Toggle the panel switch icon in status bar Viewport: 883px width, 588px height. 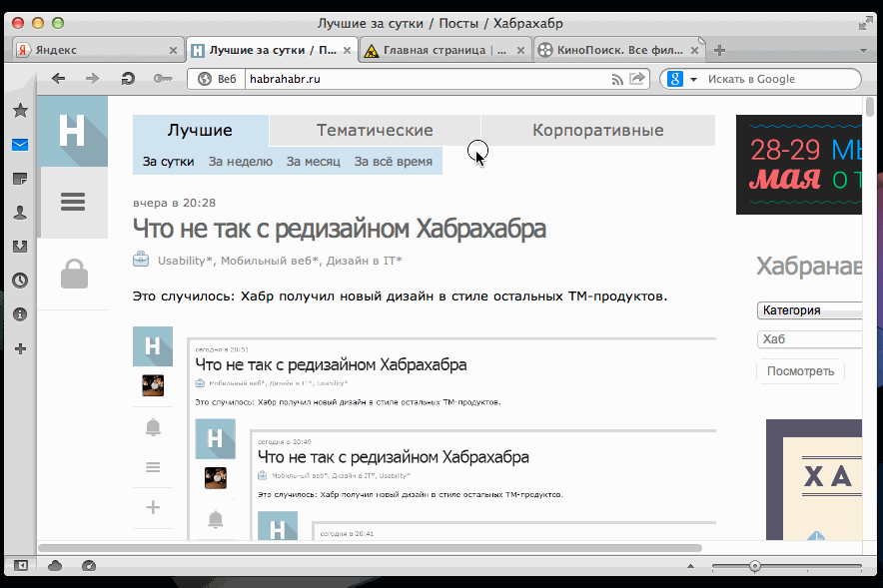pos(21,565)
